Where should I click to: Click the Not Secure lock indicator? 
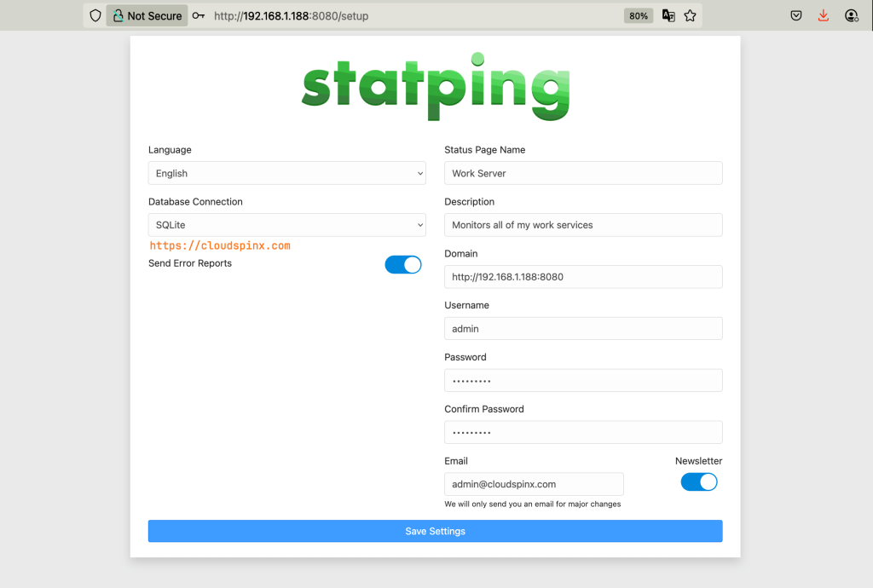pos(147,15)
